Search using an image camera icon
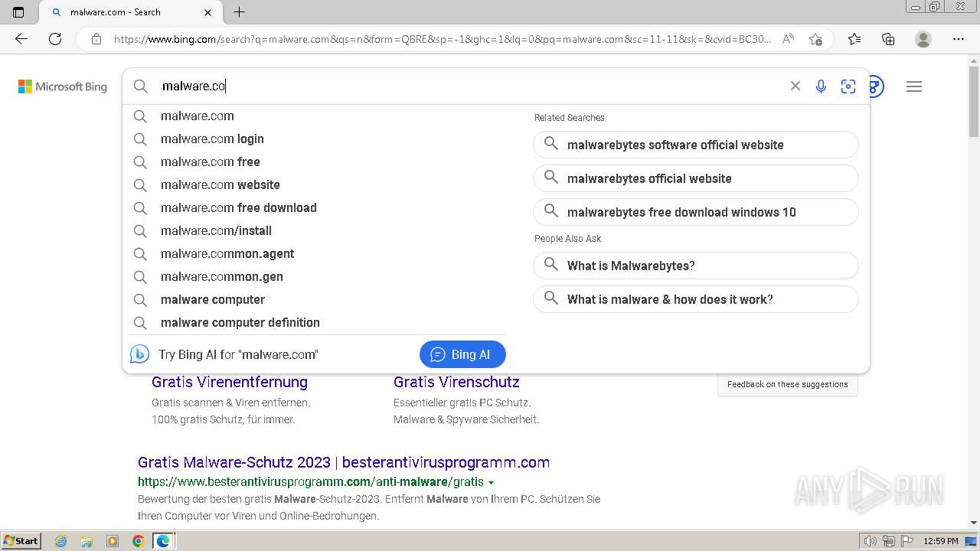This screenshot has width=980, height=551. tap(848, 86)
